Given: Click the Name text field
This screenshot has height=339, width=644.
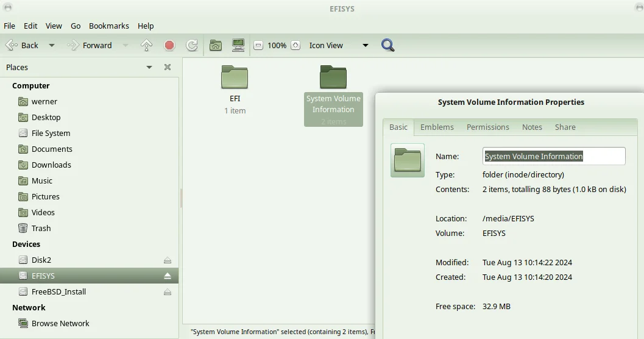Looking at the screenshot, I should (554, 156).
